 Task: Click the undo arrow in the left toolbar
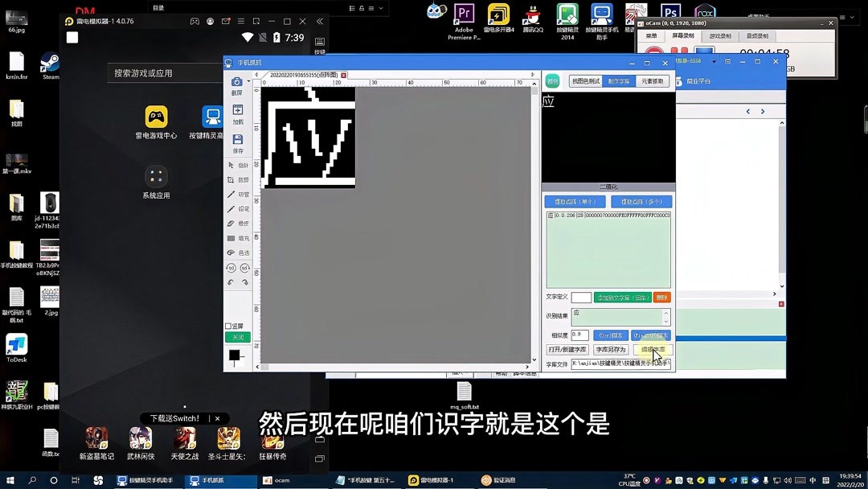tap(231, 281)
